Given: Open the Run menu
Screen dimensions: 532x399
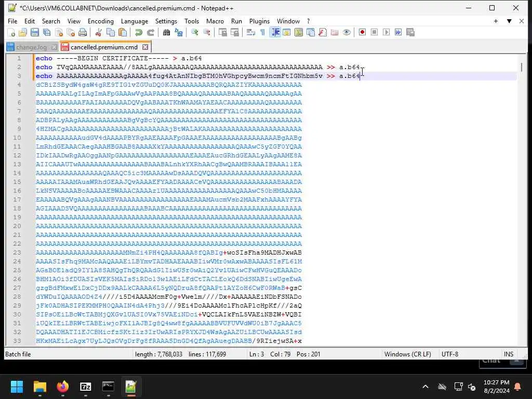Looking at the screenshot, I should tap(236, 21).
